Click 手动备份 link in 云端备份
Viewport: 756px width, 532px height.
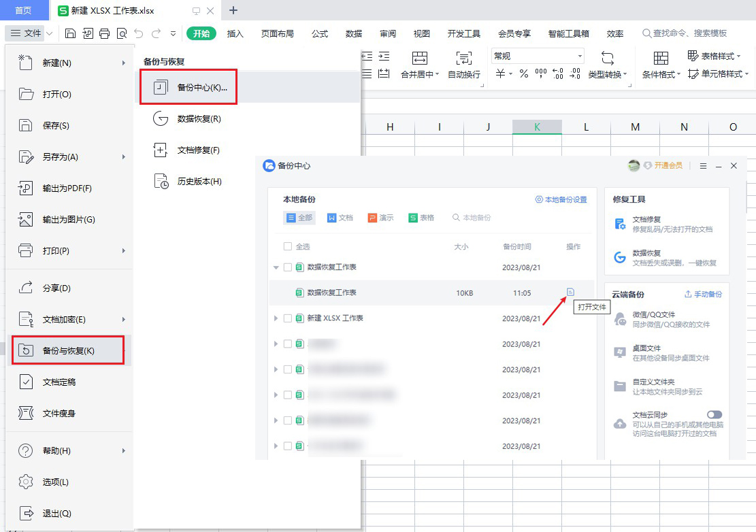coord(704,294)
